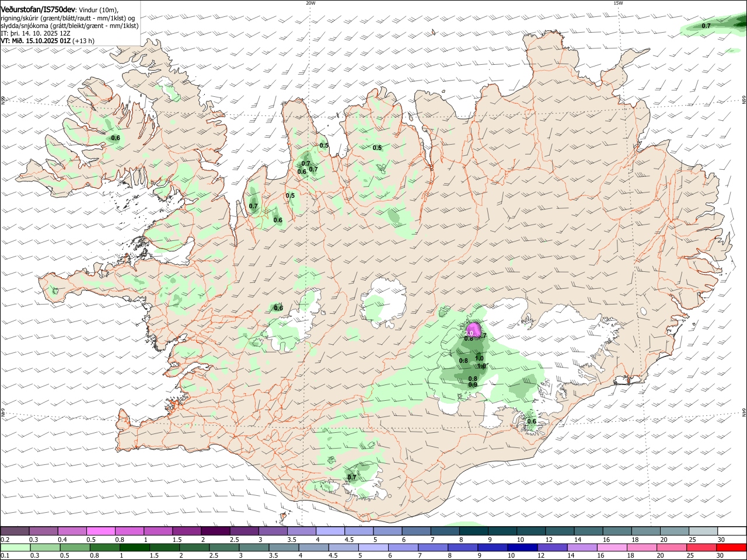Pick the dusky purple 0.2 swatch in the upper legend
Image resolution: width=747 pixels, height=560 pixels.
click(x=15, y=531)
